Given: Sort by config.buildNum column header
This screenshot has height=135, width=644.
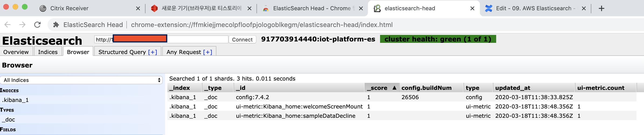Looking at the screenshot, I should point(431,88).
